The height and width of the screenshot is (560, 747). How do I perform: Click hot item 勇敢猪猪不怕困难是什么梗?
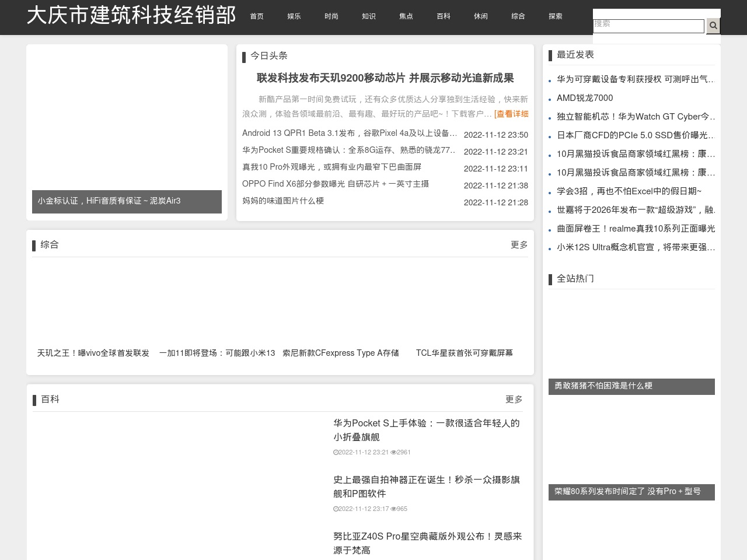pyautogui.click(x=631, y=386)
